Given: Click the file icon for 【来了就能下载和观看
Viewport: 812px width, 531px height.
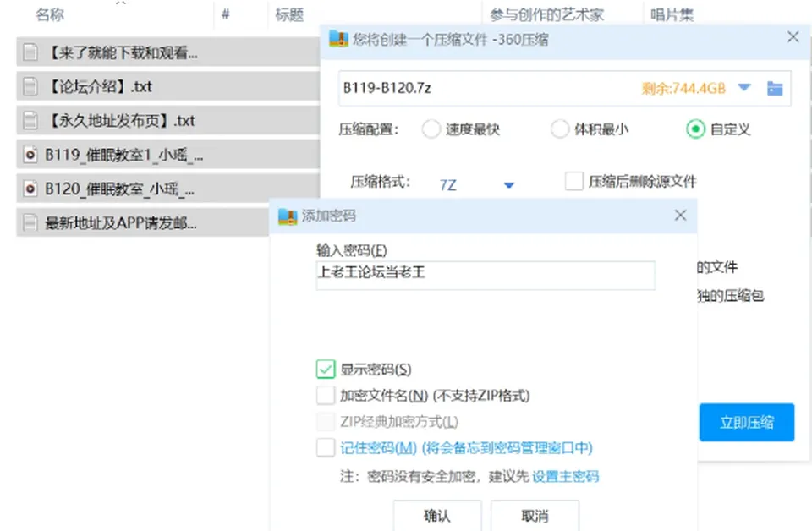Looking at the screenshot, I should click(30, 52).
